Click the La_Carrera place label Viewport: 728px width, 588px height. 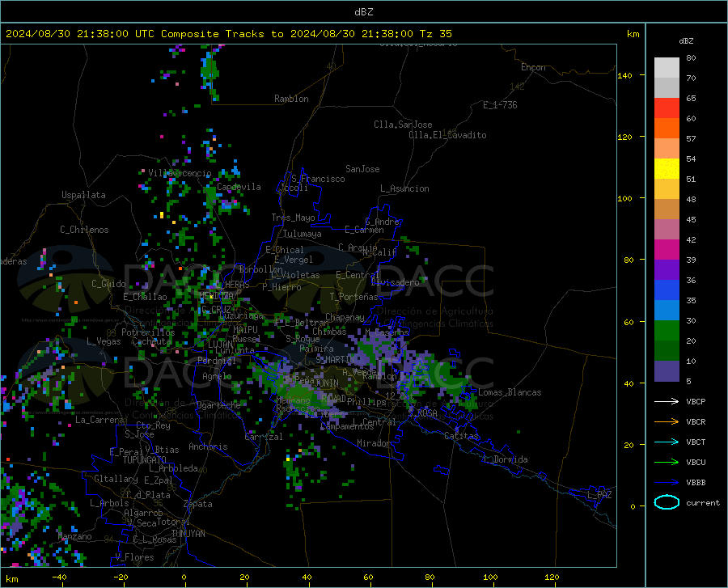coord(99,420)
